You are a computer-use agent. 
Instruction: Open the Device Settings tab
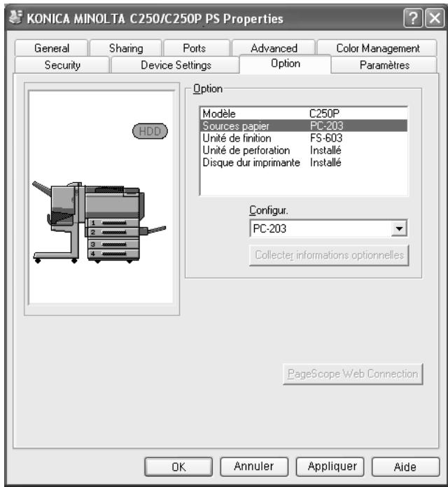pyautogui.click(x=176, y=65)
